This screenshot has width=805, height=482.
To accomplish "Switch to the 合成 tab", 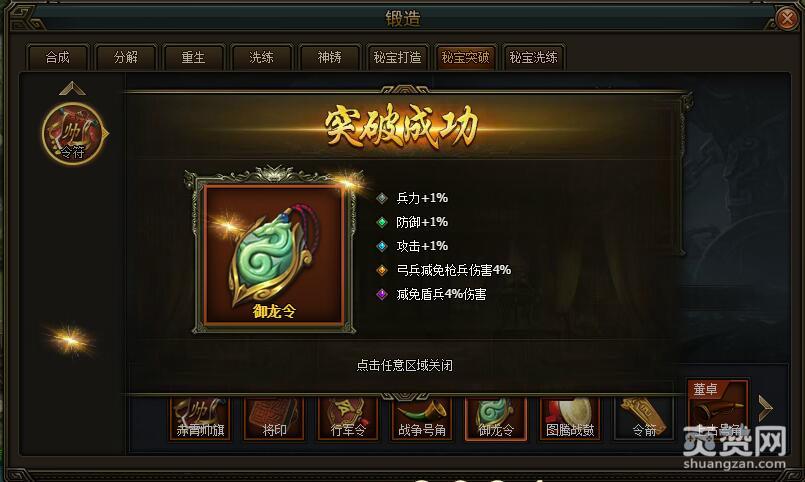I will pyautogui.click(x=58, y=57).
